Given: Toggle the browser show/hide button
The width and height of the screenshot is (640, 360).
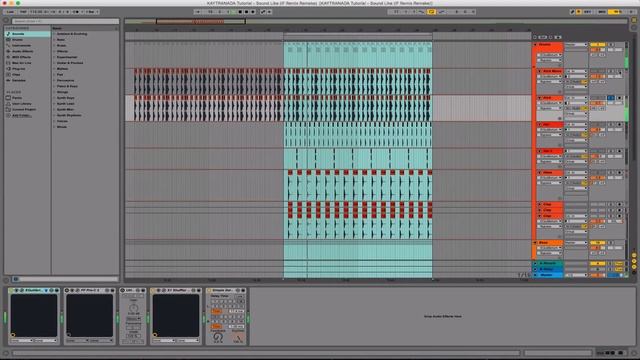Looking at the screenshot, I should click(6, 20).
